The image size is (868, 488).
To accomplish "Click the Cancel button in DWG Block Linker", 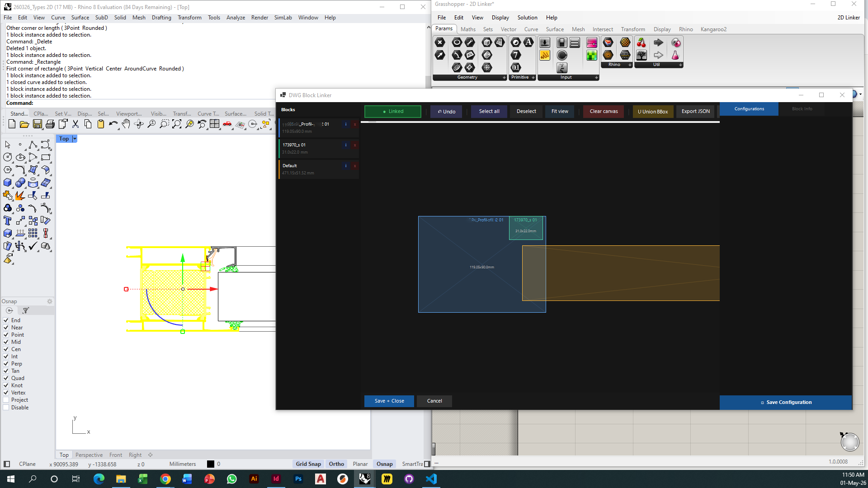I will click(x=434, y=401).
